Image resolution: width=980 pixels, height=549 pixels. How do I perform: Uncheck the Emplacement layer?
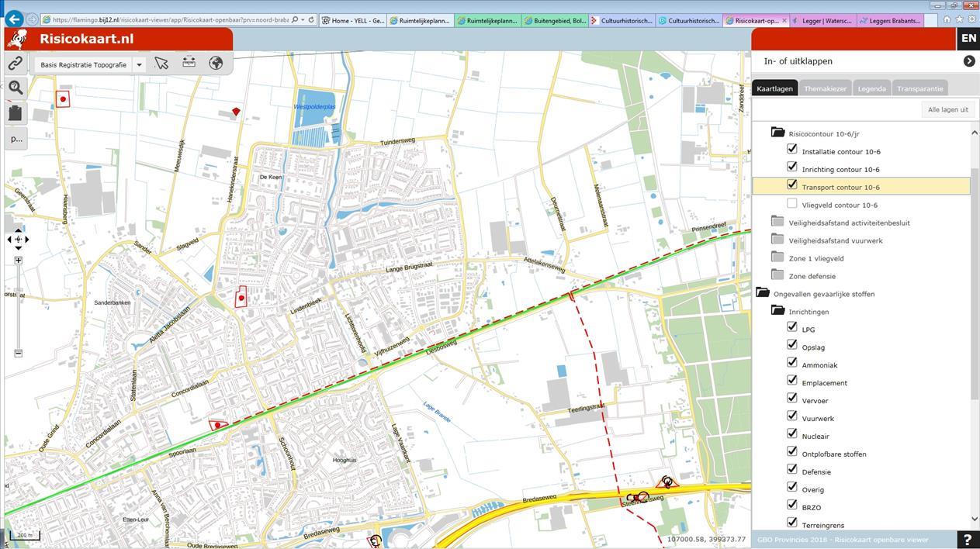[791, 381]
